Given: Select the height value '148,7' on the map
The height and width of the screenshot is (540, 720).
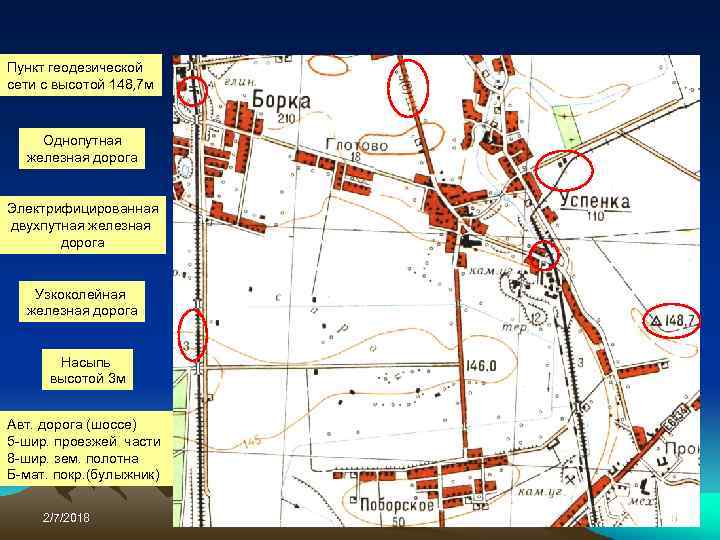Looking at the screenshot, I should pyautogui.click(x=681, y=320).
